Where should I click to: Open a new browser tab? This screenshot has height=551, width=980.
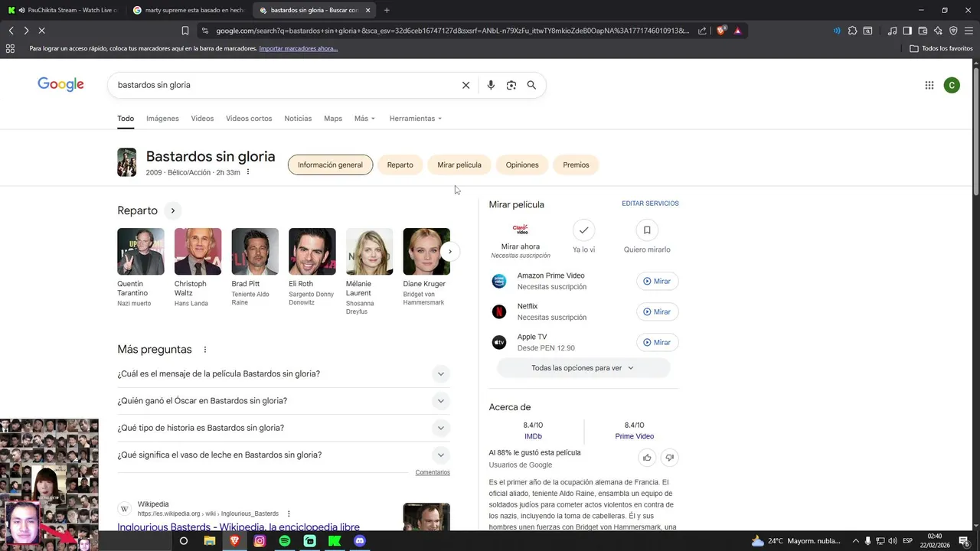click(387, 10)
